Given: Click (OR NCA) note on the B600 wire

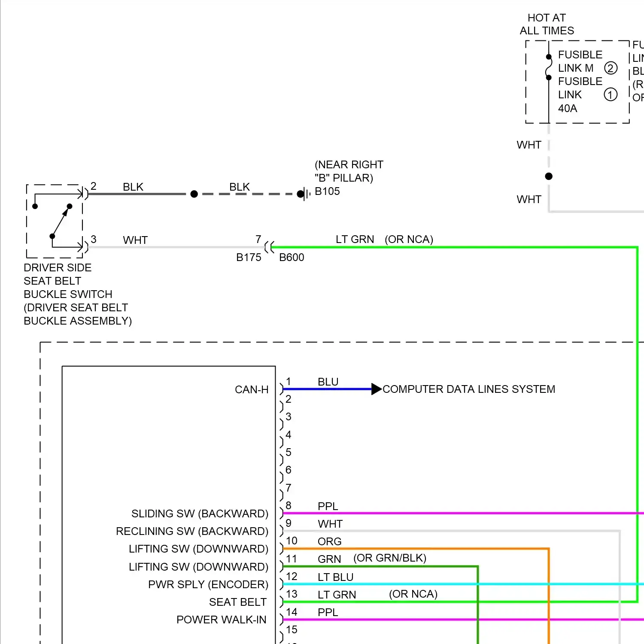Looking at the screenshot, I should (x=409, y=240).
